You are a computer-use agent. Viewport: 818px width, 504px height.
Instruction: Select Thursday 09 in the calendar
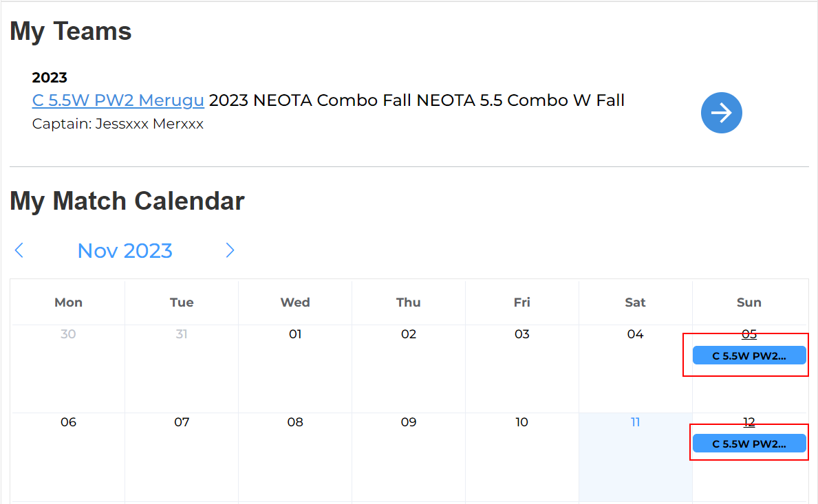[409, 422]
